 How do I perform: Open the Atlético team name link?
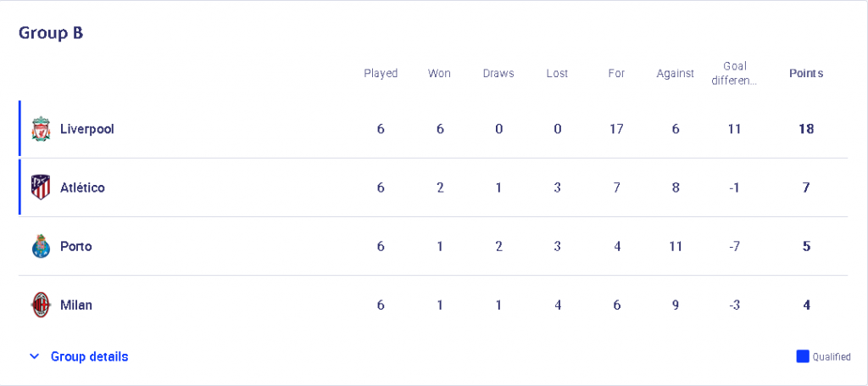(82, 187)
